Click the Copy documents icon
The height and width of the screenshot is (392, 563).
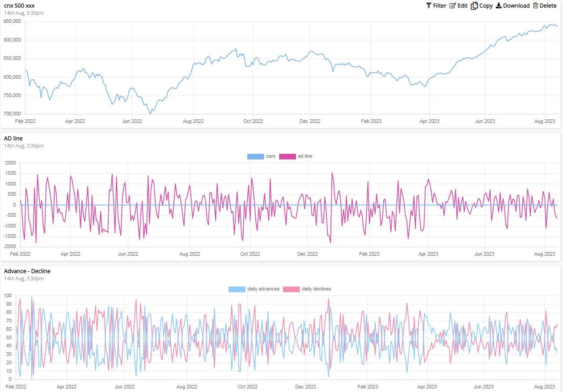tap(474, 6)
